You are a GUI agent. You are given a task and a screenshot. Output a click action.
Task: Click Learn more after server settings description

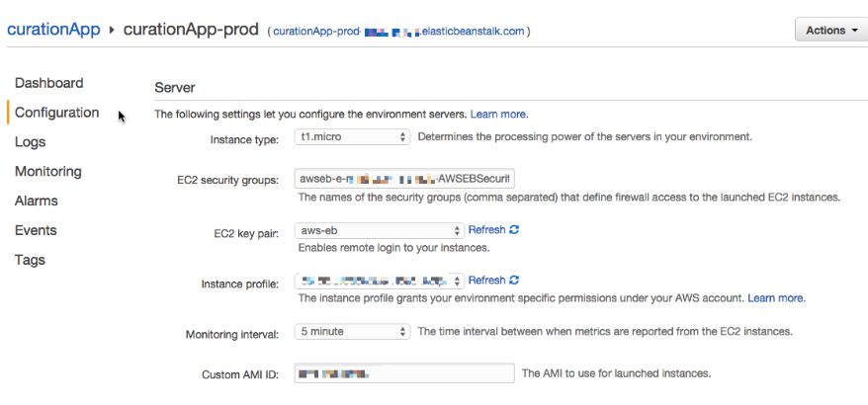(x=498, y=115)
